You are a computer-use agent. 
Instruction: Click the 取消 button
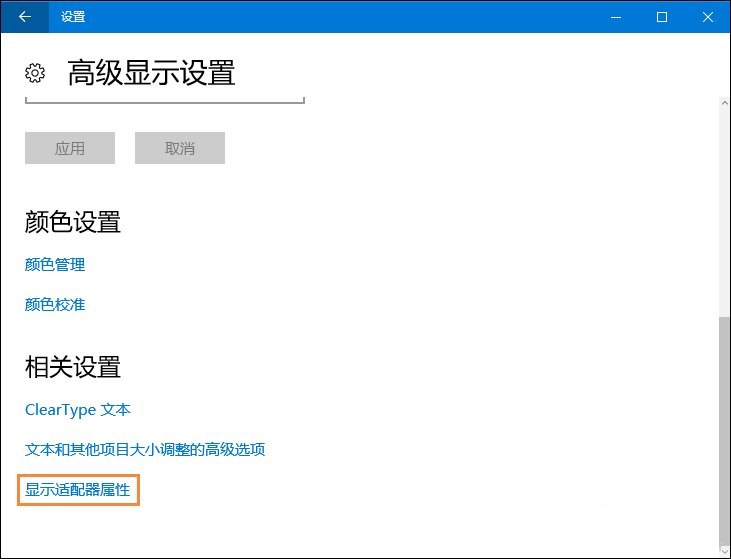coord(180,148)
